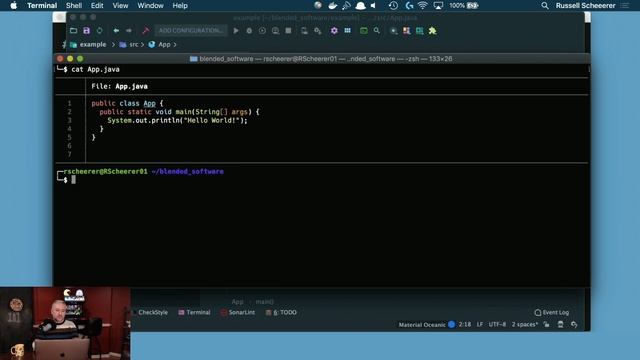Click the volume speaker icon in menu bar
640x360 pixels.
click(373, 6)
